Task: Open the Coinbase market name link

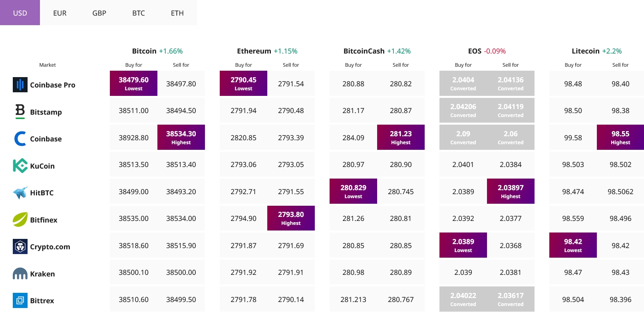Action: click(46, 139)
